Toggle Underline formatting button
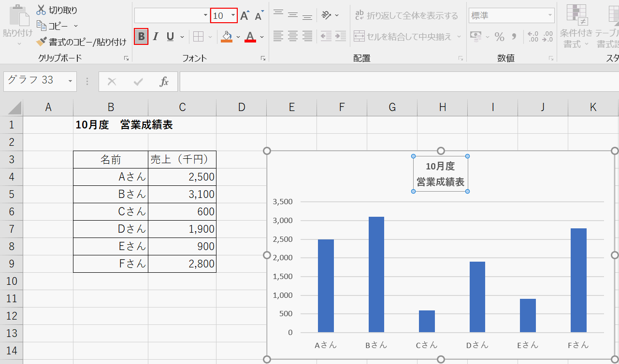619x364 pixels. 170,36
